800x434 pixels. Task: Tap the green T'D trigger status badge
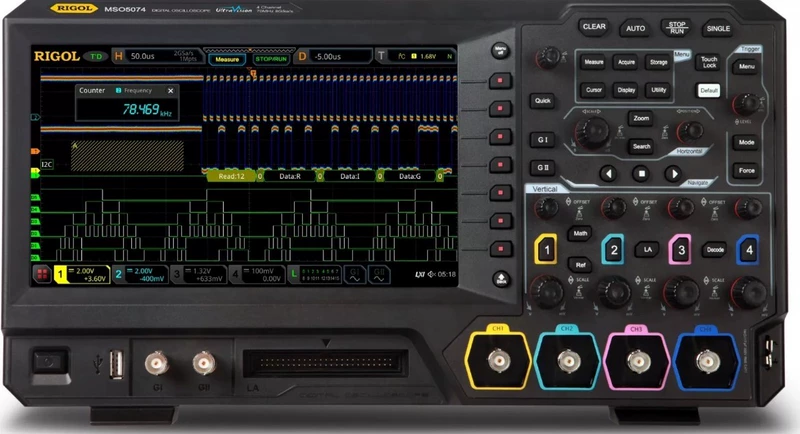[96, 56]
